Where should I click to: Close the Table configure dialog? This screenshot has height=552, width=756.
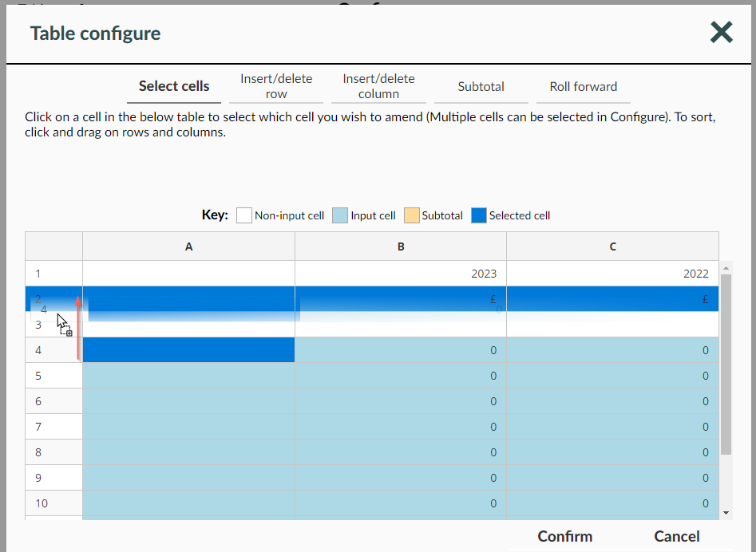click(x=722, y=32)
